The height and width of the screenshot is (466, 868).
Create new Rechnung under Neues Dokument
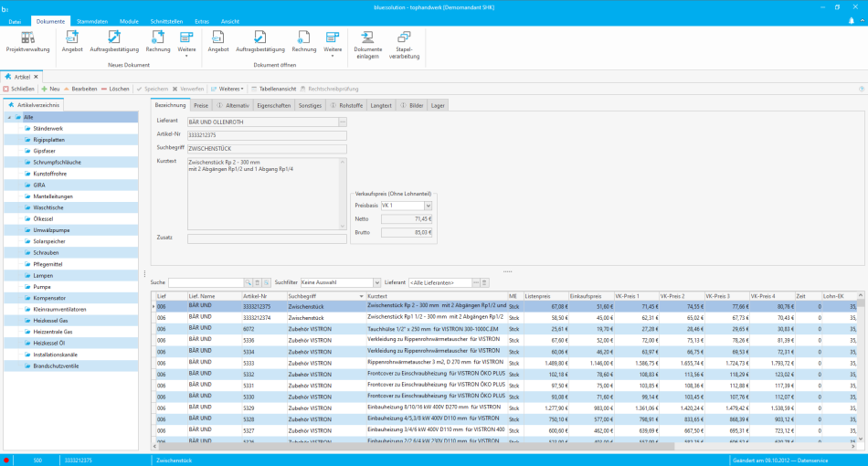point(158,41)
